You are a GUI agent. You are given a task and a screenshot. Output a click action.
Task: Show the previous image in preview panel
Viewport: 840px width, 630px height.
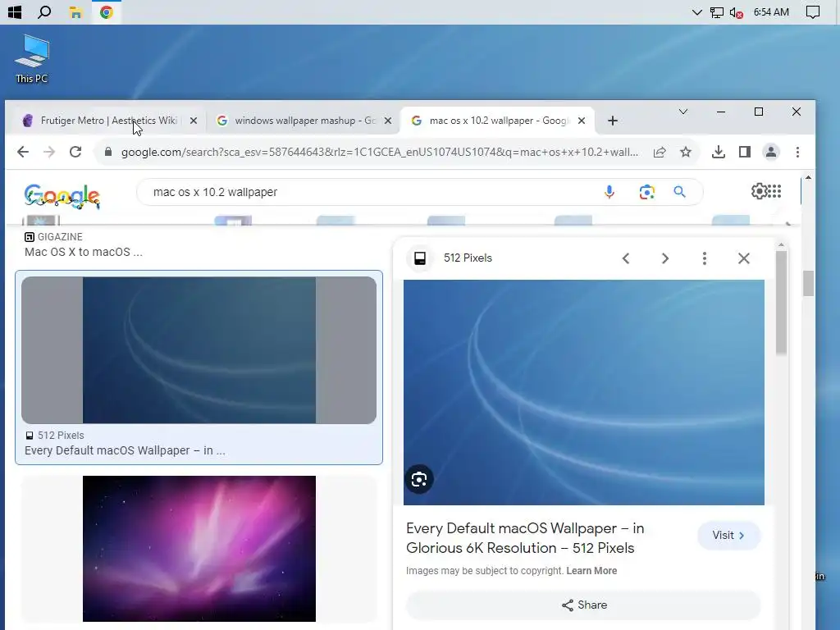pyautogui.click(x=626, y=258)
